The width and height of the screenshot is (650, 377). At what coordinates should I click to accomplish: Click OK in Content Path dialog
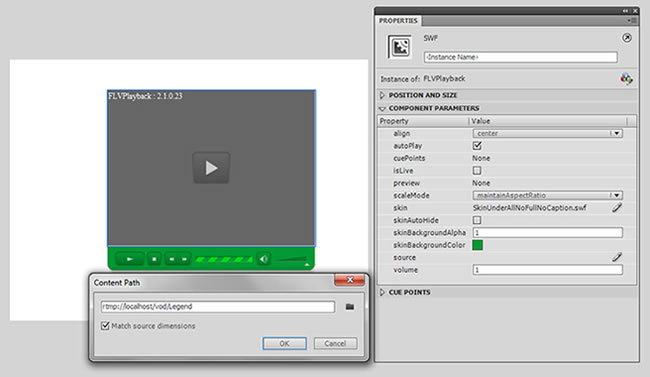[x=284, y=343]
